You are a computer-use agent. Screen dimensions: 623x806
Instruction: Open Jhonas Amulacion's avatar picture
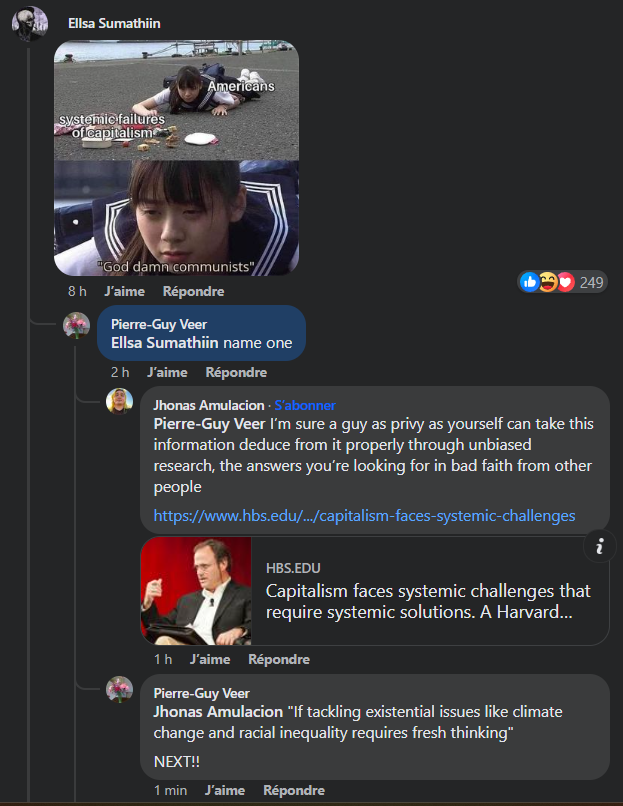tap(119, 401)
